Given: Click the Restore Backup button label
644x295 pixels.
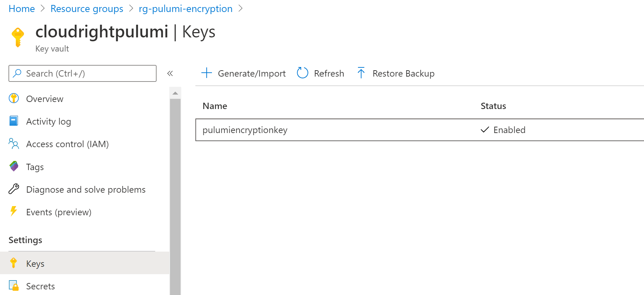Looking at the screenshot, I should pos(403,73).
